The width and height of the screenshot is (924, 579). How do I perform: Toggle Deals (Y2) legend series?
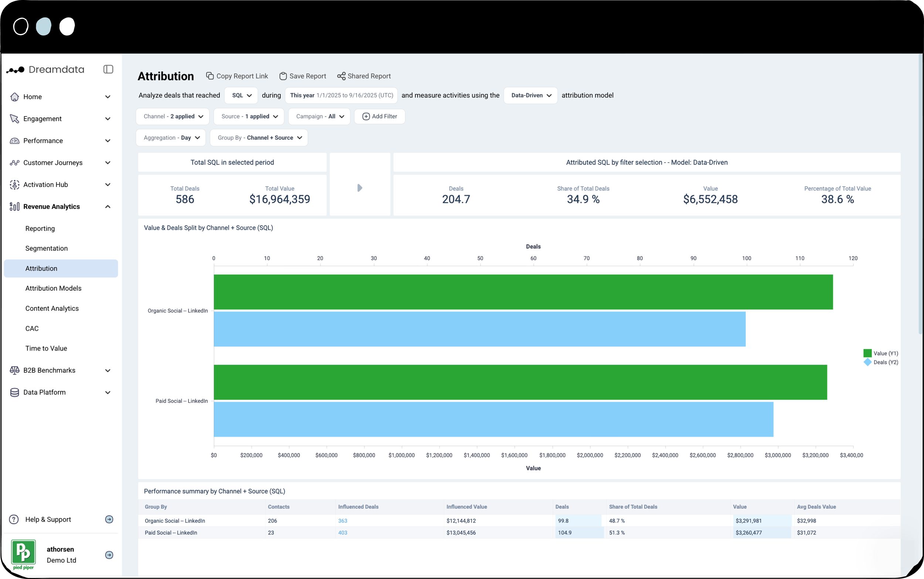[880, 362]
